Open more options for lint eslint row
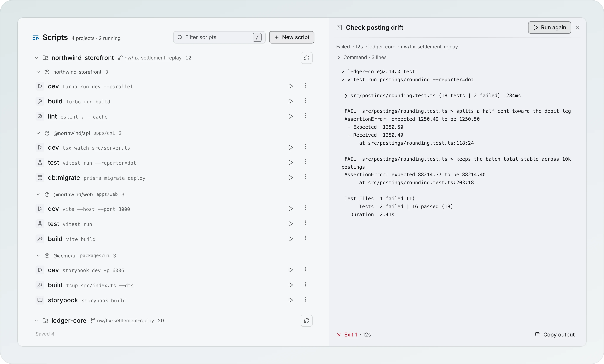The height and width of the screenshot is (364, 604). [x=305, y=115]
